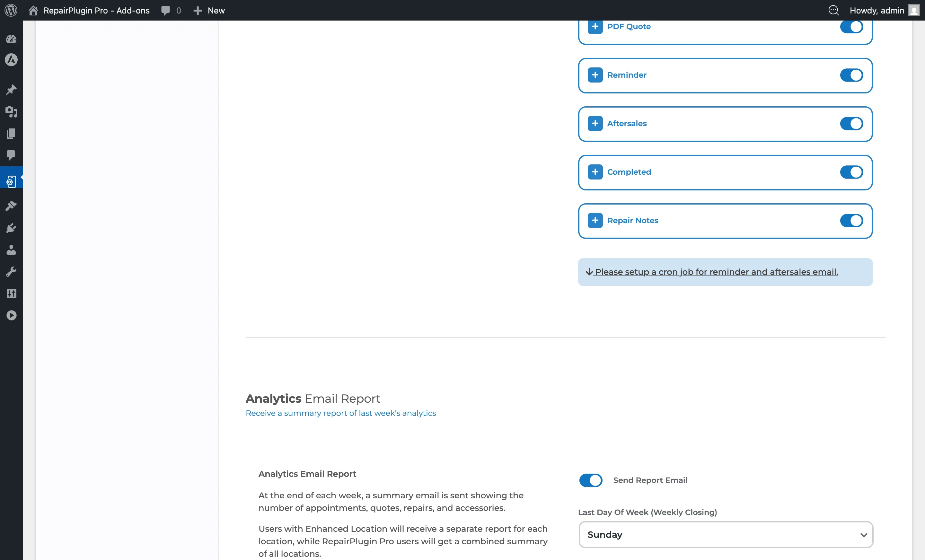Click the Posts pin icon in the sidebar
Screen dimensions: 925x560
(x=11, y=90)
